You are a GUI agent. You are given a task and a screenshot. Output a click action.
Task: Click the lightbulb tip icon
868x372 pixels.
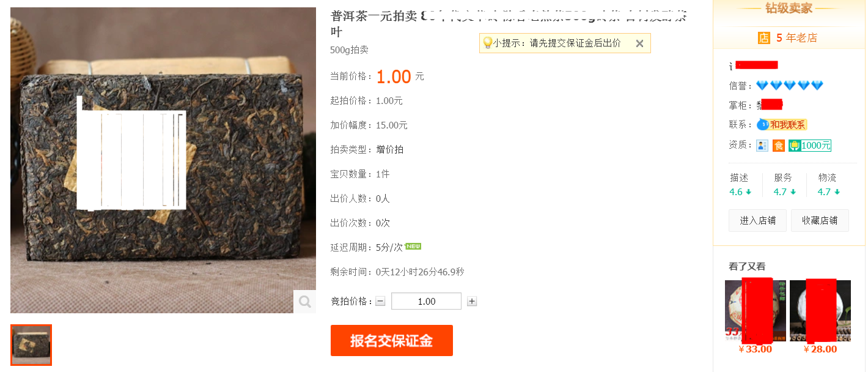(487, 43)
